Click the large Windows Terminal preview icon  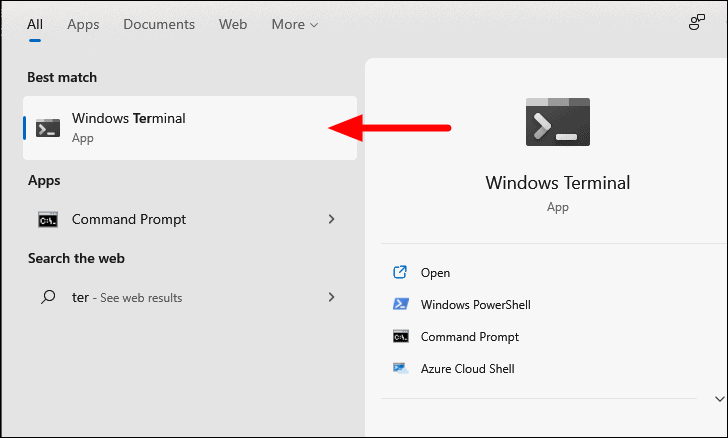tap(557, 123)
